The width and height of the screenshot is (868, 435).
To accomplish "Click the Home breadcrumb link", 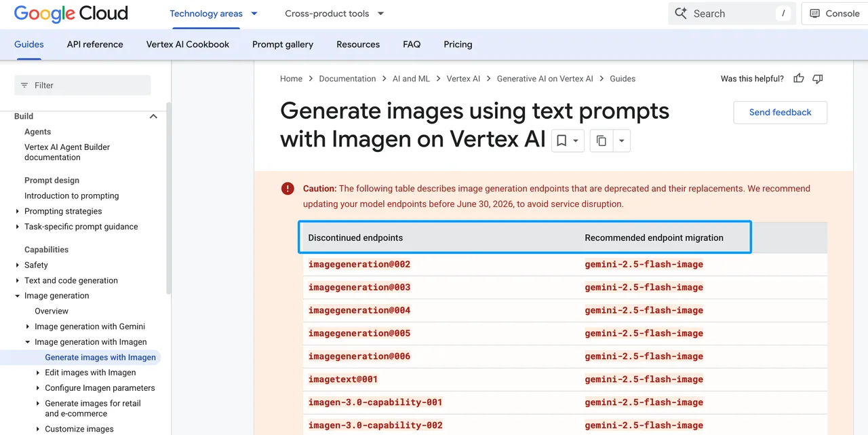I will pos(291,79).
